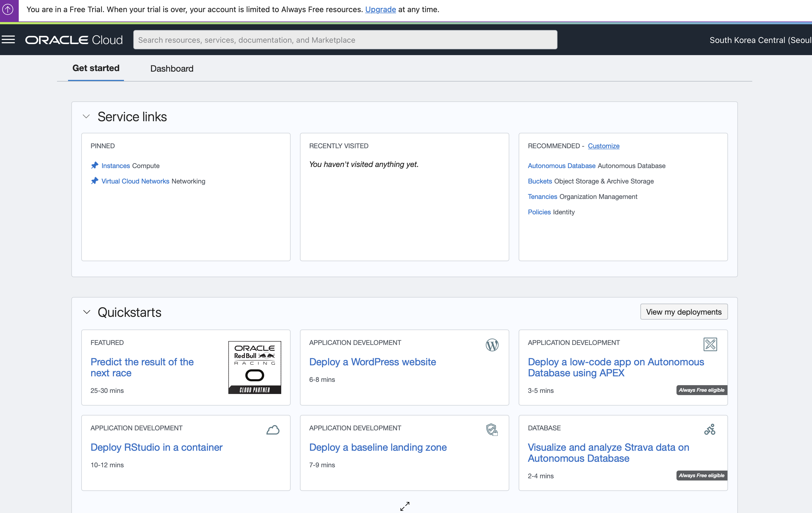Image resolution: width=812 pixels, height=513 pixels.
Task: Click the View my deployments button
Action: (684, 312)
